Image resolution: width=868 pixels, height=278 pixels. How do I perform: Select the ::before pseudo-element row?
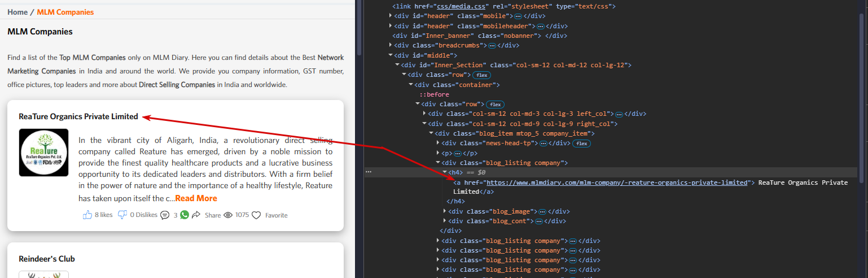pyautogui.click(x=434, y=94)
